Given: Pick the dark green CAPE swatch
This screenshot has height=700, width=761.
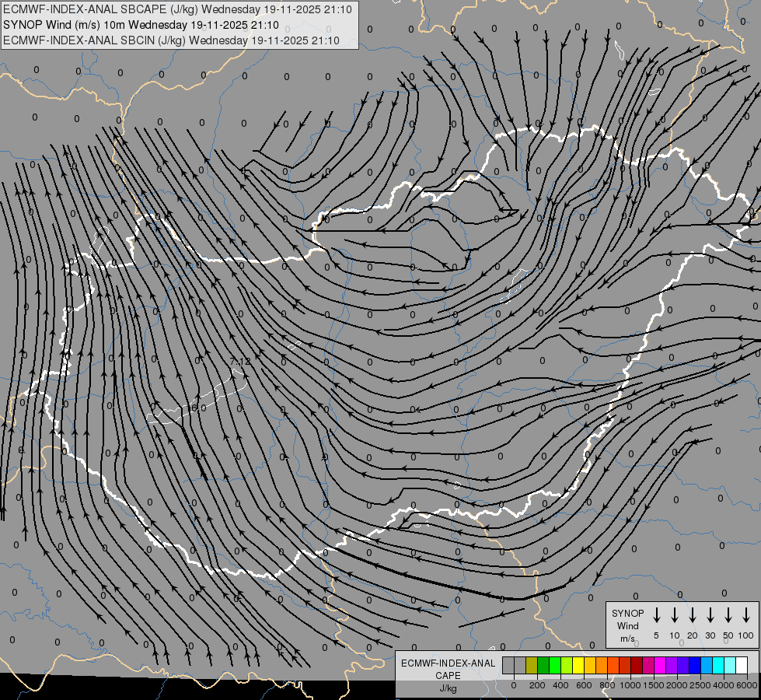Looking at the screenshot, I should pyautogui.click(x=543, y=665).
